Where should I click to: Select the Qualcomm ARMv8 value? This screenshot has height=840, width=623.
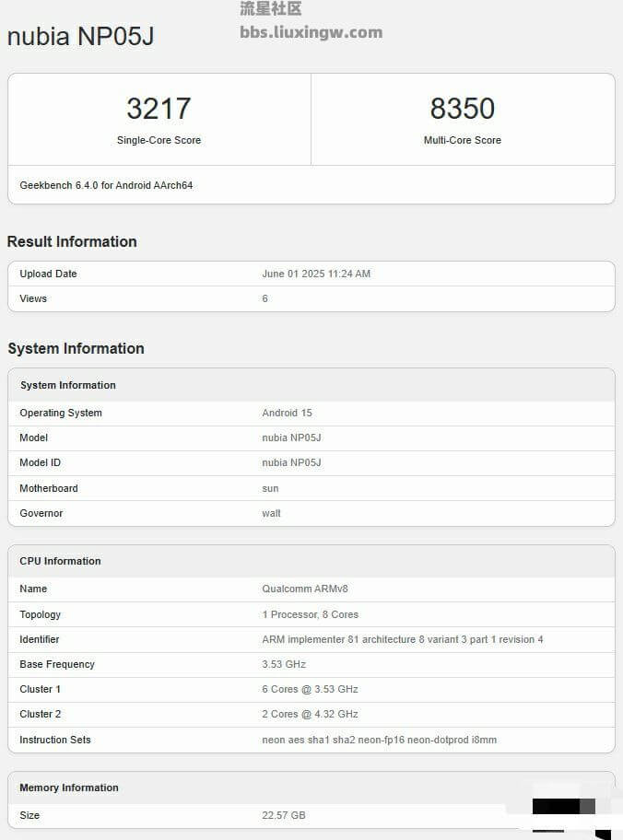coord(305,589)
